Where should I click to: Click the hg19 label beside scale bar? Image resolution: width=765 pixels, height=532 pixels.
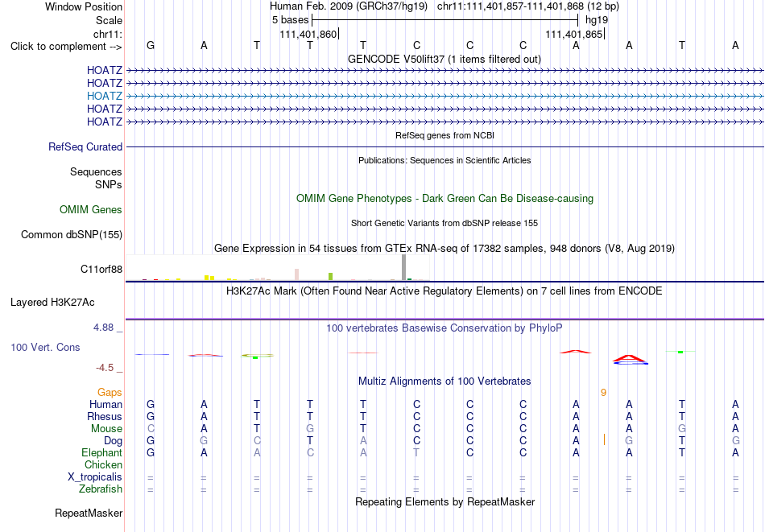click(x=597, y=20)
